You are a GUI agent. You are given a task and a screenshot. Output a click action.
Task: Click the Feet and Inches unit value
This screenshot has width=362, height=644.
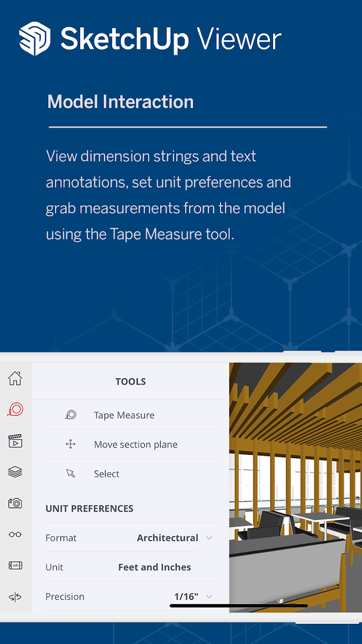point(154,567)
